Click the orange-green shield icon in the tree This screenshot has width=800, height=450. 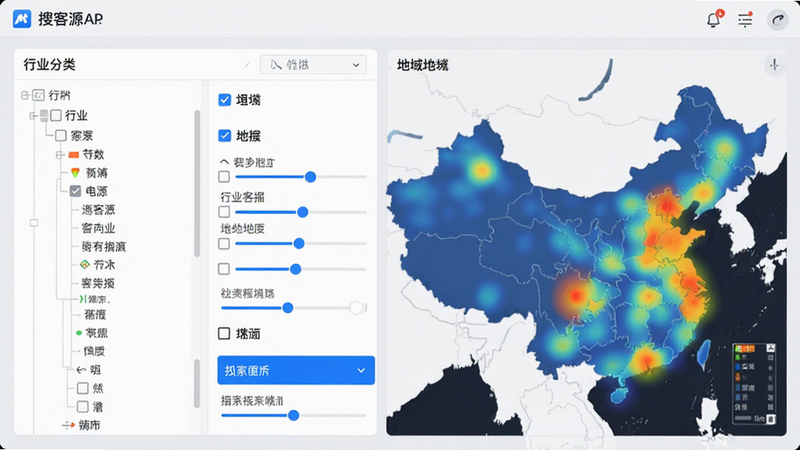click(75, 172)
